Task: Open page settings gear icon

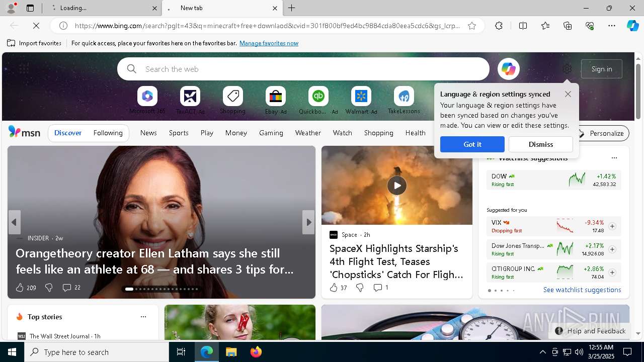Action: (x=567, y=69)
